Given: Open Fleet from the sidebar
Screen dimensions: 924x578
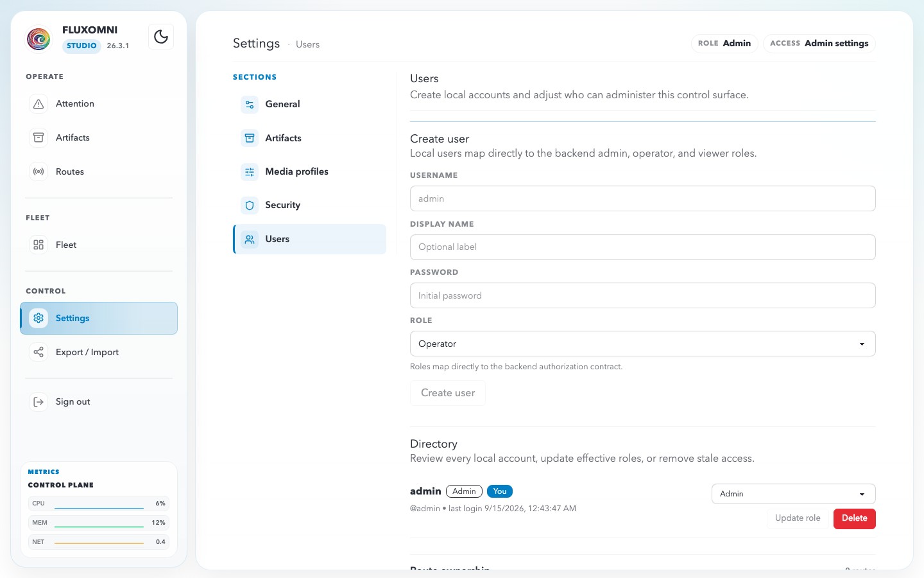Looking at the screenshot, I should 99,245.
